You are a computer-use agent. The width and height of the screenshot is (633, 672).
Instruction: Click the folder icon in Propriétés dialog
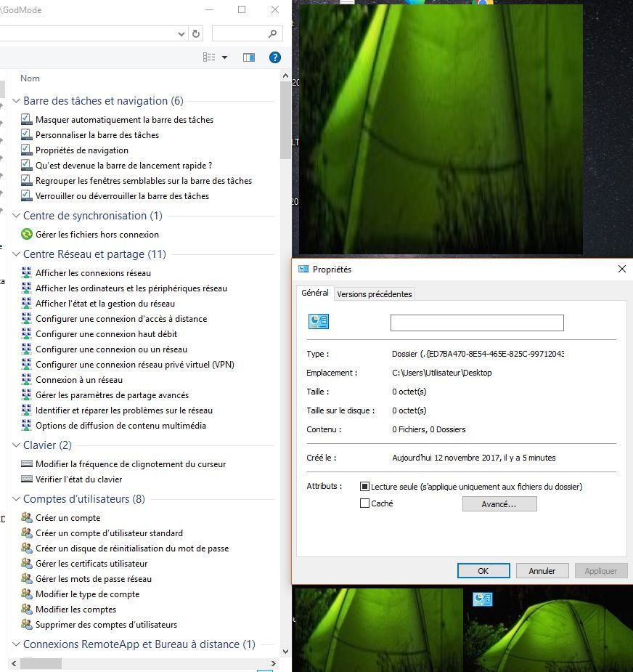point(319,322)
